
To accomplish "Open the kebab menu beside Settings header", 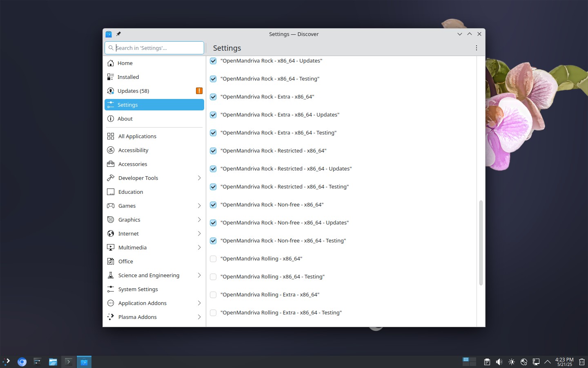I will click(476, 48).
